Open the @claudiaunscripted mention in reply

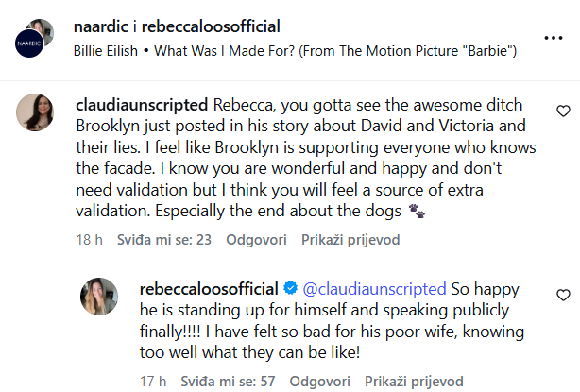pos(373,288)
